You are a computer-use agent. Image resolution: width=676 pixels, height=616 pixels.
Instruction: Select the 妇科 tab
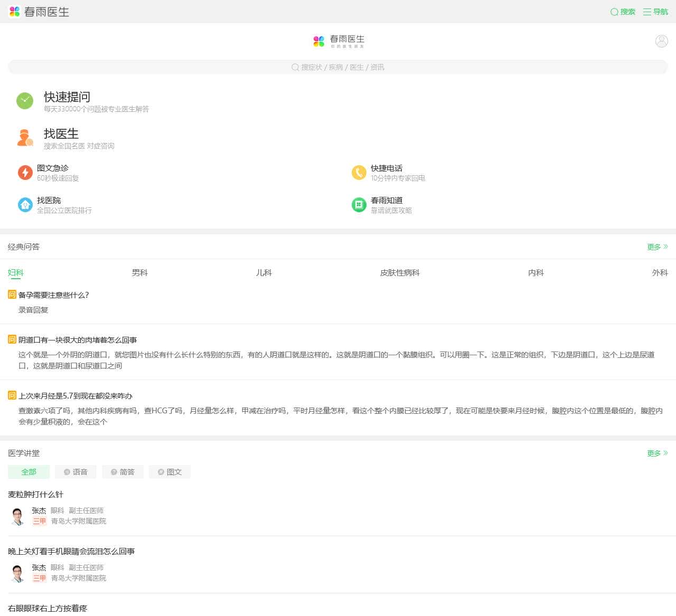click(16, 272)
